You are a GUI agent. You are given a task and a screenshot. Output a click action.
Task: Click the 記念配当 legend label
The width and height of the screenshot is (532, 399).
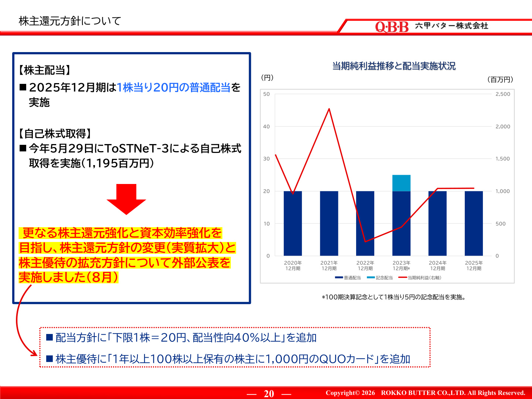click(x=384, y=278)
